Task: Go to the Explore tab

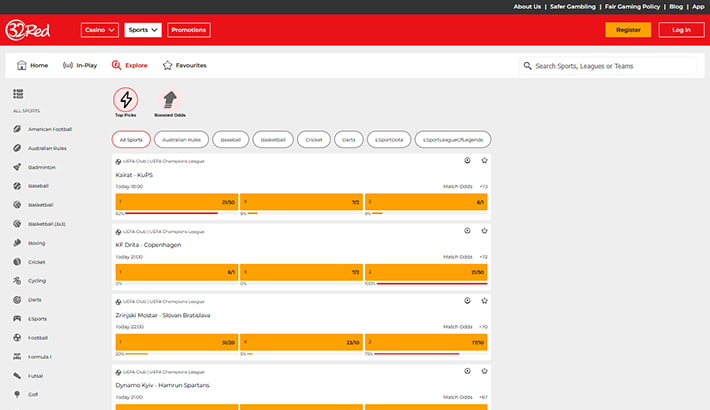Action: point(130,65)
